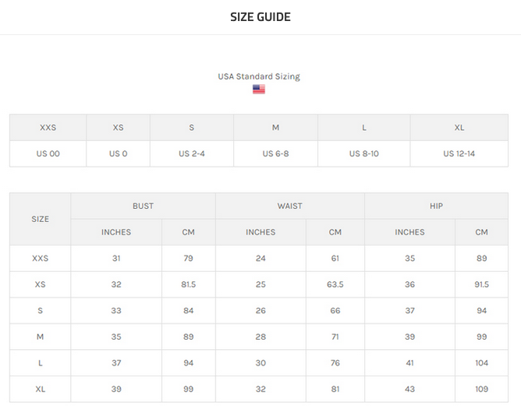
Task: Click the US 00 cell
Action: (48, 154)
